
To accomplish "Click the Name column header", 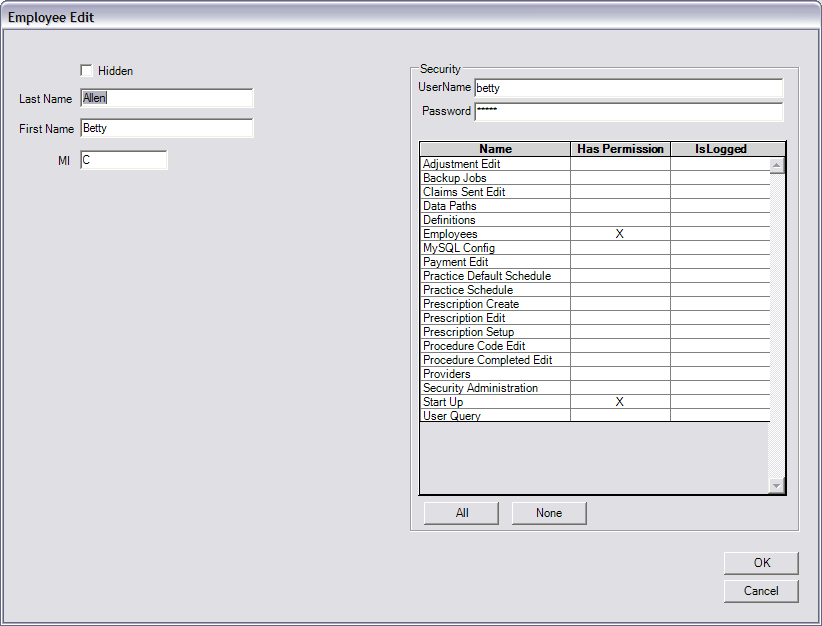I will [x=495, y=149].
